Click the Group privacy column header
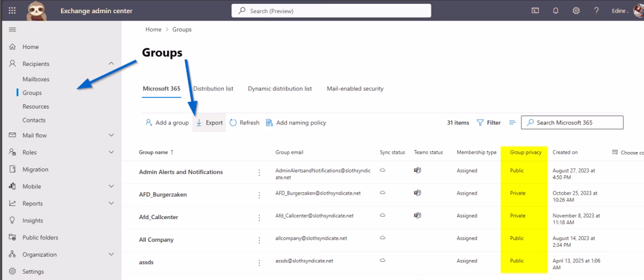 (x=526, y=152)
